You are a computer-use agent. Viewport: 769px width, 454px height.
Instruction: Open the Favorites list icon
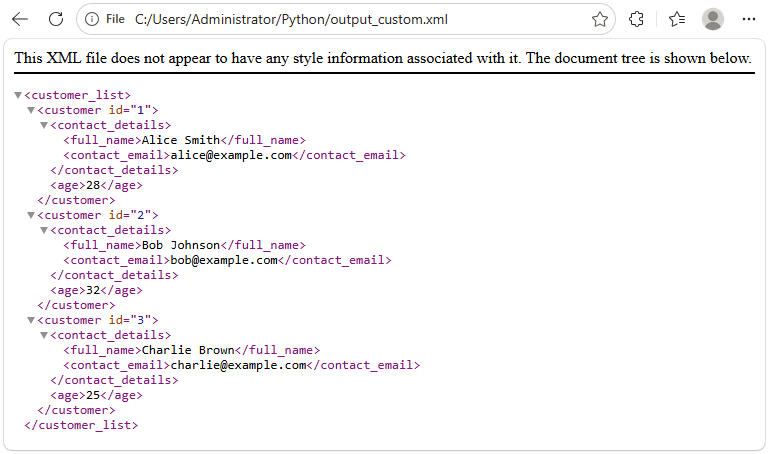coord(677,19)
